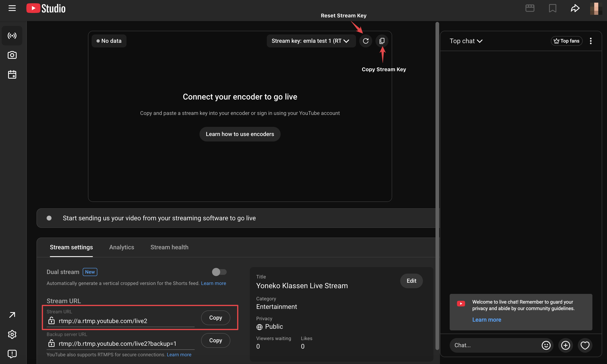Click the Viewers waiting count
This screenshot has height=364, width=607.
point(258,346)
